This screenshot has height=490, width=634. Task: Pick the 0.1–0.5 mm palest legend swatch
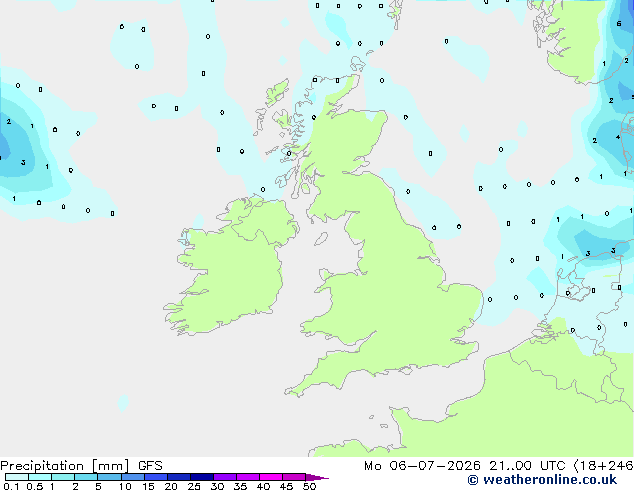17,477
